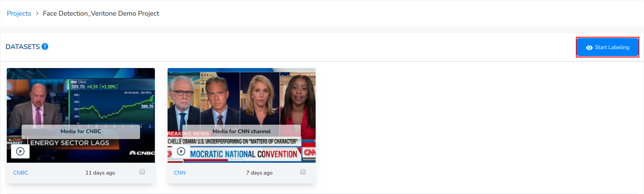Screen dimensions: 644x194
Task: Click the DATASETS section heading
Action: (x=23, y=46)
